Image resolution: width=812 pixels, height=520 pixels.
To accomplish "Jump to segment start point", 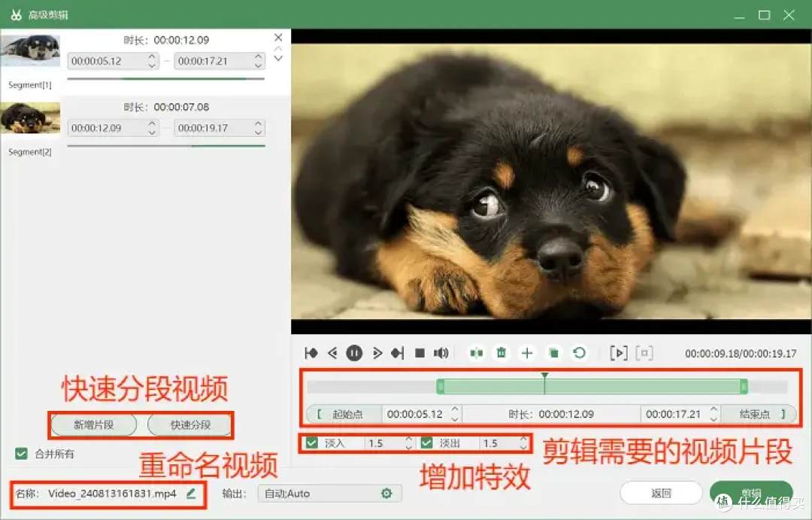I will click(311, 353).
